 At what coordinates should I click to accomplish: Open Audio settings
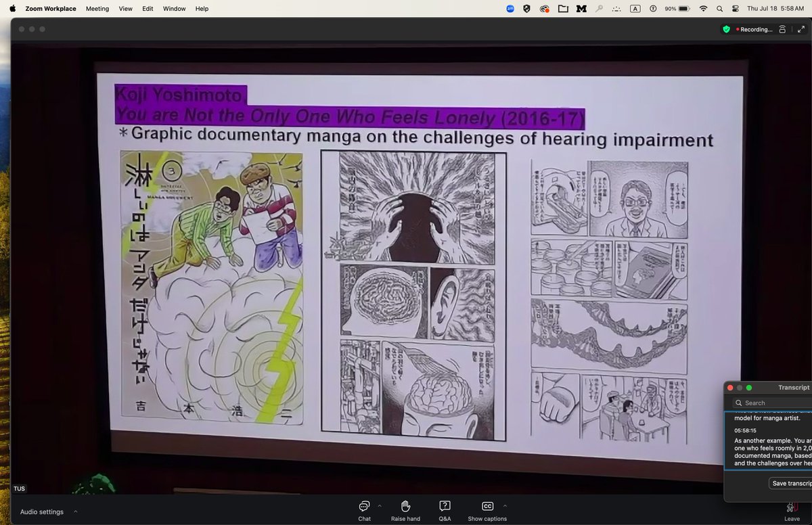tap(42, 512)
